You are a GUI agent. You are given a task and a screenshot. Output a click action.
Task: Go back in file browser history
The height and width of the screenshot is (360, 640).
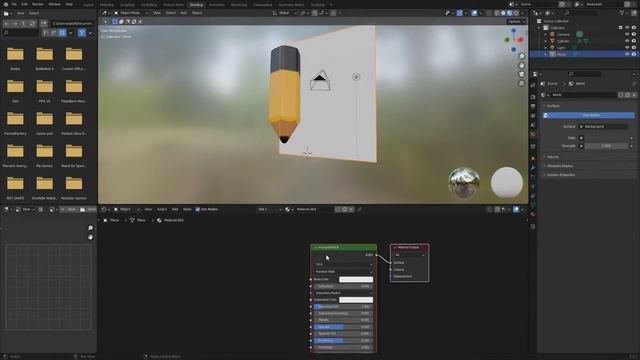[x=7, y=24]
